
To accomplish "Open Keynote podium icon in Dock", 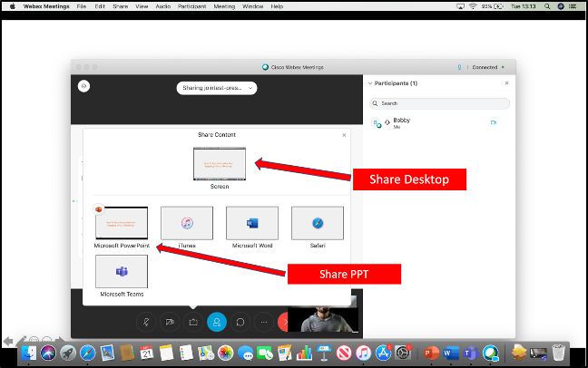I will pyautogui.click(x=324, y=353).
